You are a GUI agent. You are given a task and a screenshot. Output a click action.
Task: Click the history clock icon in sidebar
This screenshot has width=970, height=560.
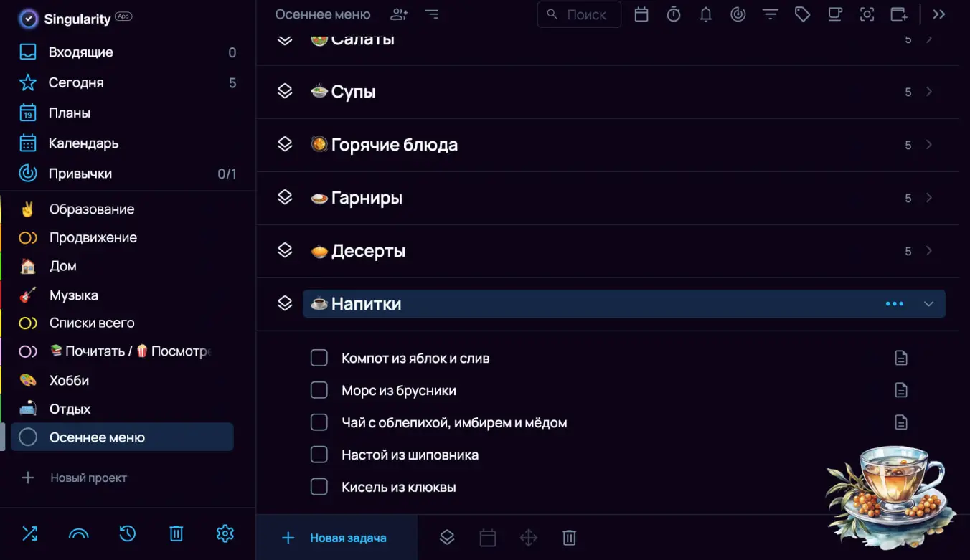pyautogui.click(x=127, y=533)
